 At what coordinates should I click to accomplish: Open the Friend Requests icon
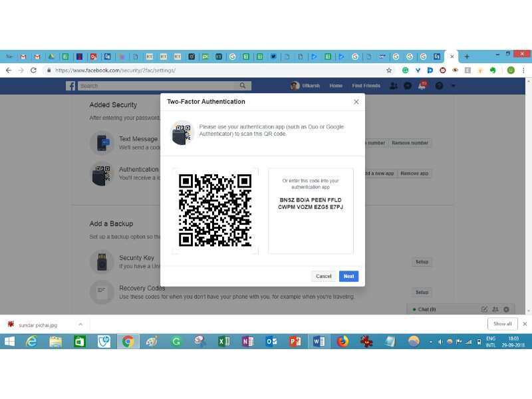pyautogui.click(x=394, y=86)
